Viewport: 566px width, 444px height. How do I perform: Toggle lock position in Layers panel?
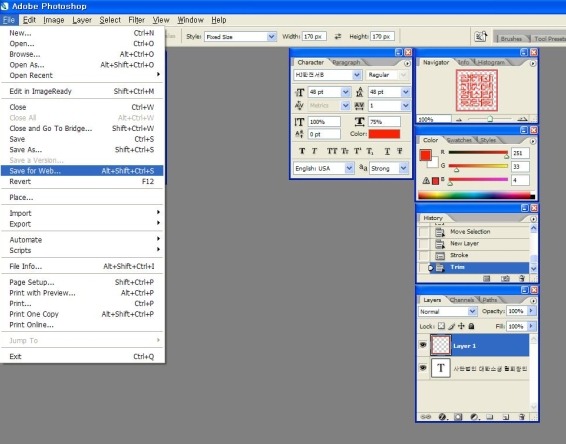click(461, 326)
